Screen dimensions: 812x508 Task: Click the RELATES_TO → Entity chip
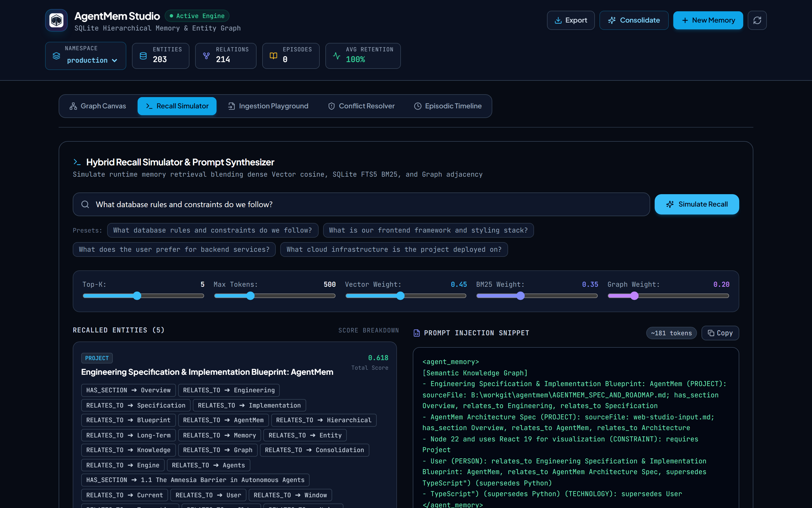305,435
